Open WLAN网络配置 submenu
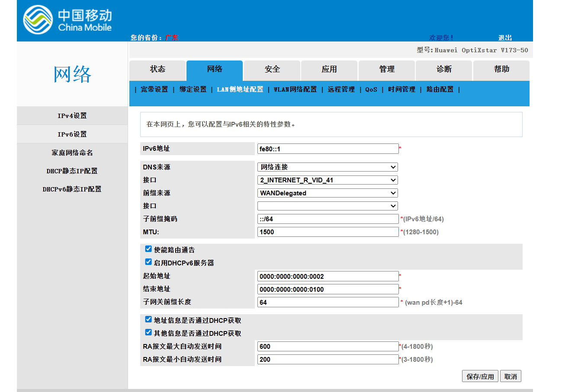The image size is (562, 392). (x=295, y=89)
